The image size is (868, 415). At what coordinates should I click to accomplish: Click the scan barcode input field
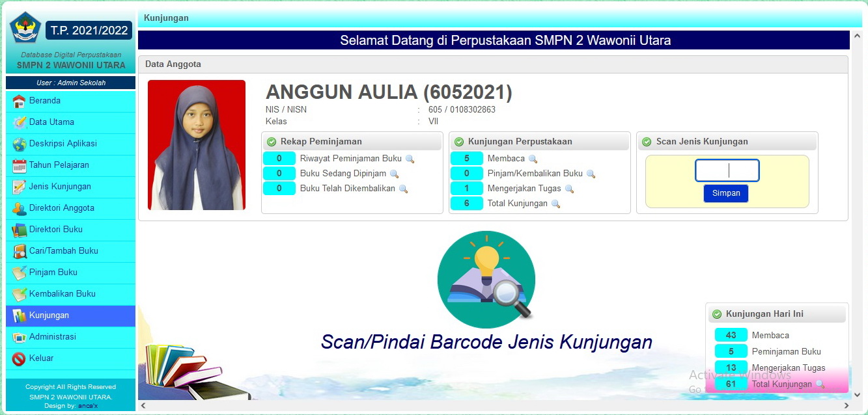pyautogui.click(x=727, y=171)
